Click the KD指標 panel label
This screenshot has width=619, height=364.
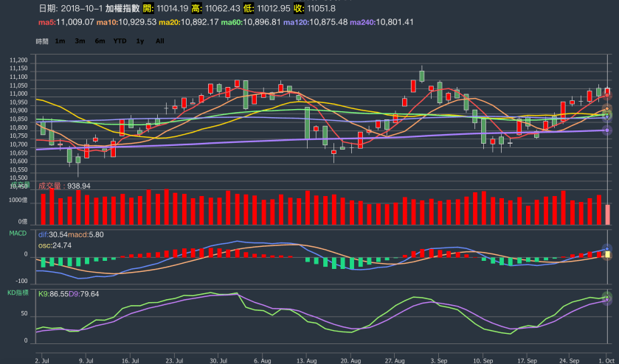click(18, 293)
